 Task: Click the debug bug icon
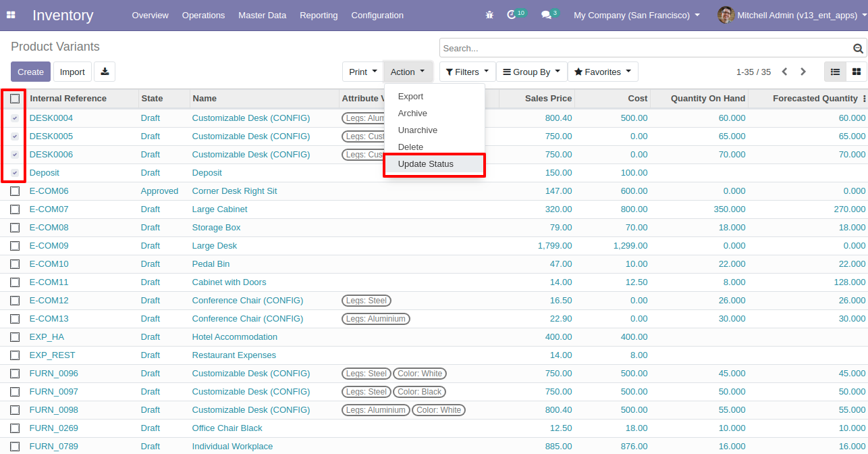[x=489, y=15]
